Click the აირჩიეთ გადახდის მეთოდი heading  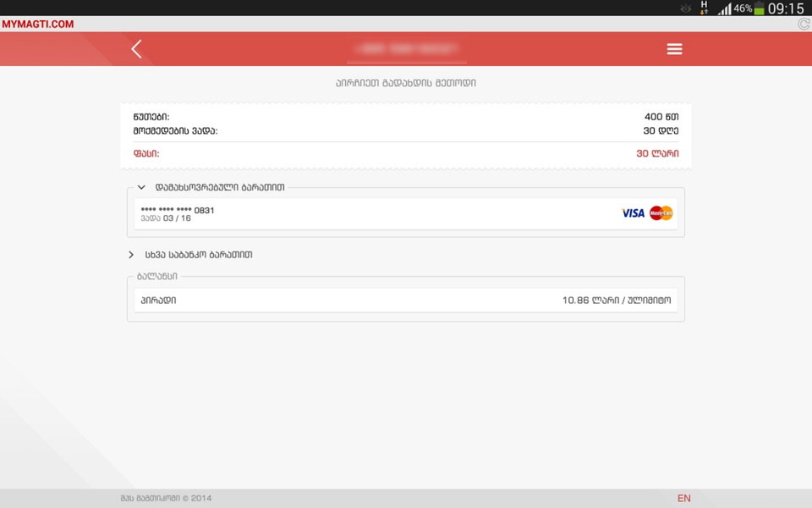406,83
